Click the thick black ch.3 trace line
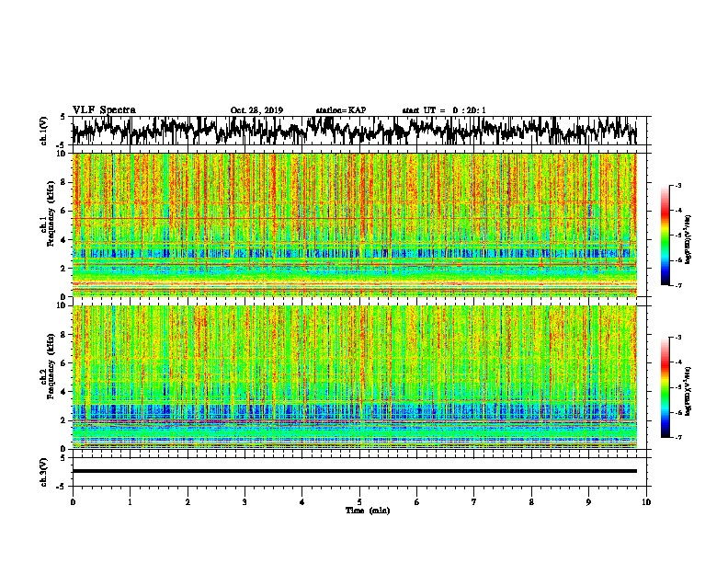 [x=355, y=471]
